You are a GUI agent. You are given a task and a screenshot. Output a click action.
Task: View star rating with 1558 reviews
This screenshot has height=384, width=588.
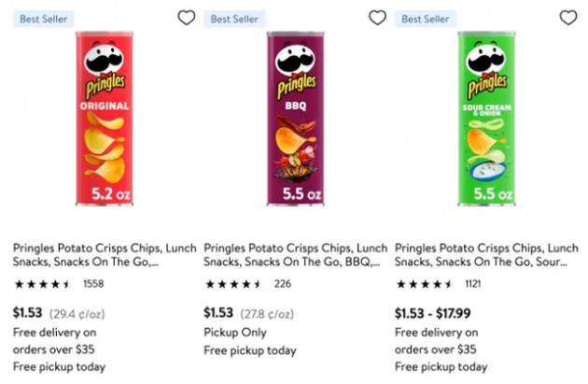click(42, 284)
